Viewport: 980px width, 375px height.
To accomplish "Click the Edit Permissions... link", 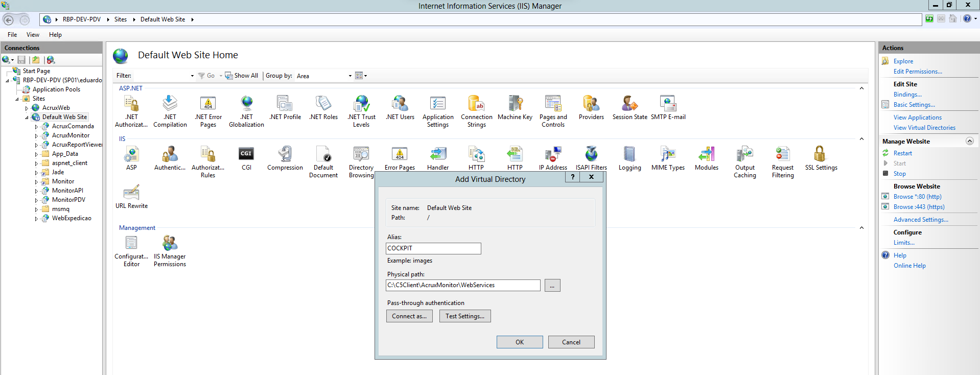I will (x=918, y=72).
